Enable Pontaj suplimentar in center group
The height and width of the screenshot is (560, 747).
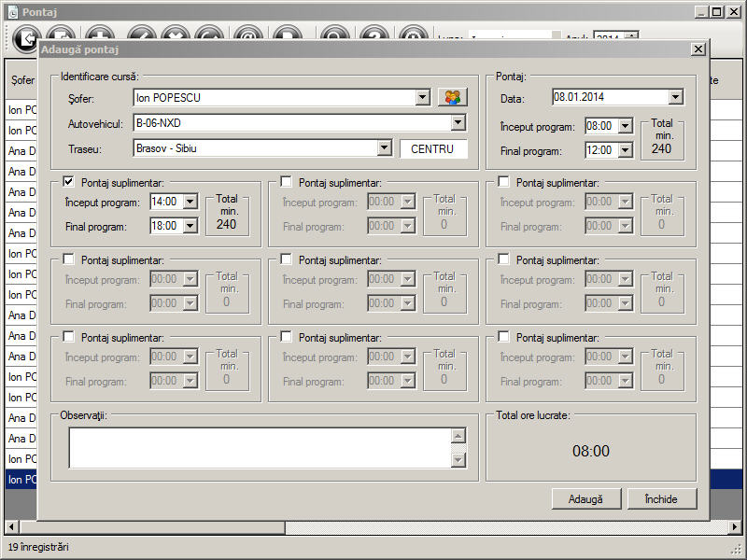(287, 259)
